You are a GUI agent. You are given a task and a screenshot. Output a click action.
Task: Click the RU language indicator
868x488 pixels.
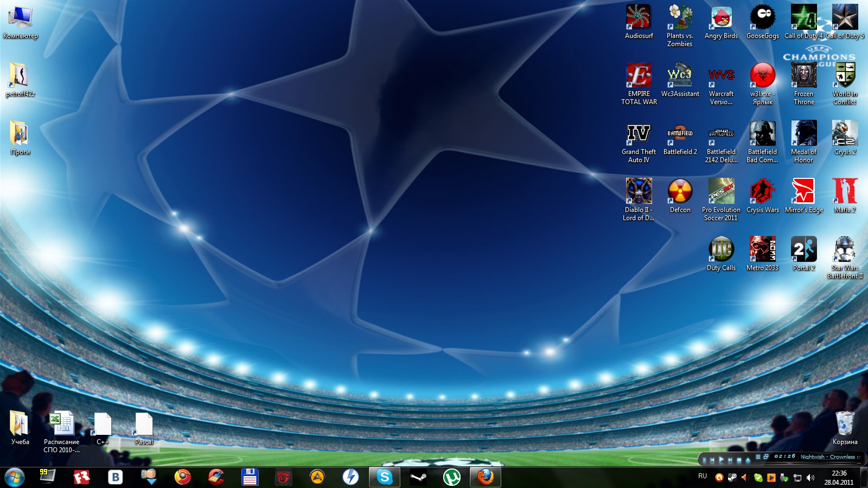tap(703, 476)
